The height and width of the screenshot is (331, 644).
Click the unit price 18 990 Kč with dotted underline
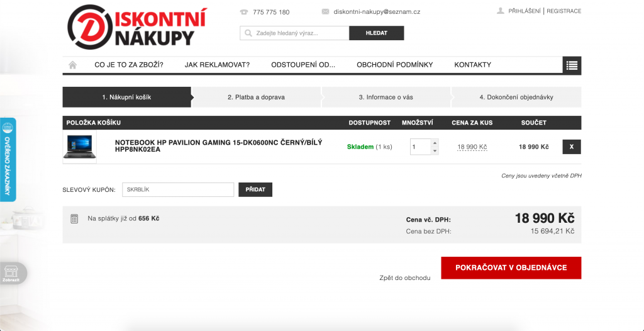(472, 147)
